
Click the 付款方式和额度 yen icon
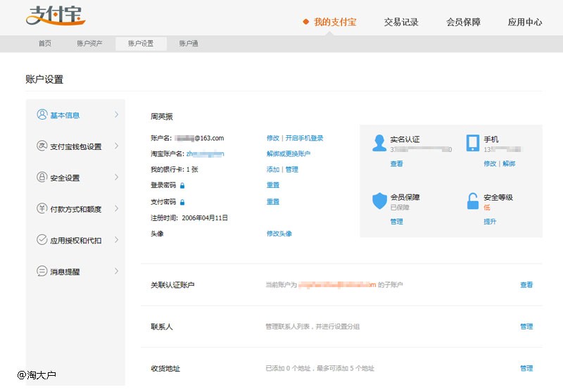click(x=42, y=208)
